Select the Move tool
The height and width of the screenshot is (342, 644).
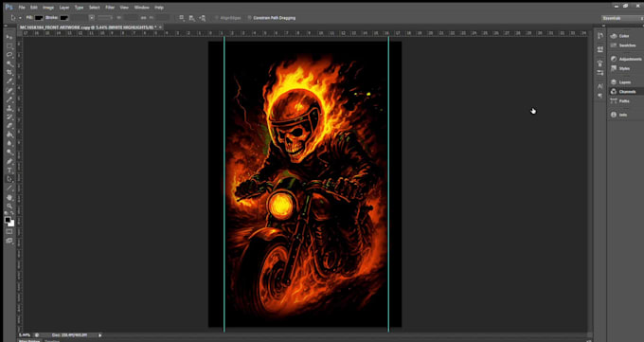pyautogui.click(x=9, y=37)
